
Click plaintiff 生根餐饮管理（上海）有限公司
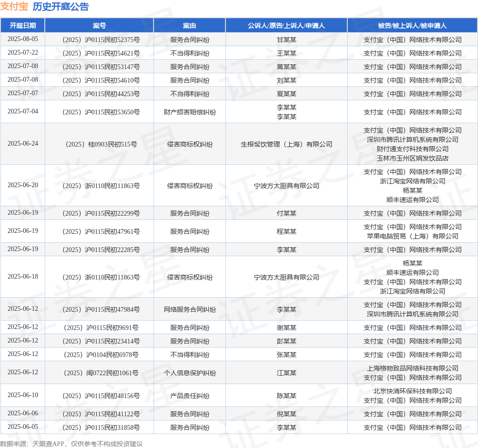click(x=286, y=144)
